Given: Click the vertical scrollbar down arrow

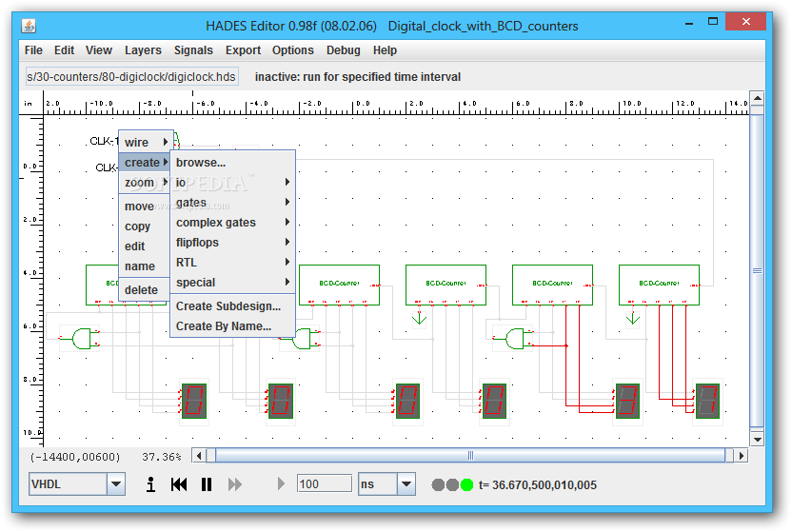Looking at the screenshot, I should click(x=757, y=439).
